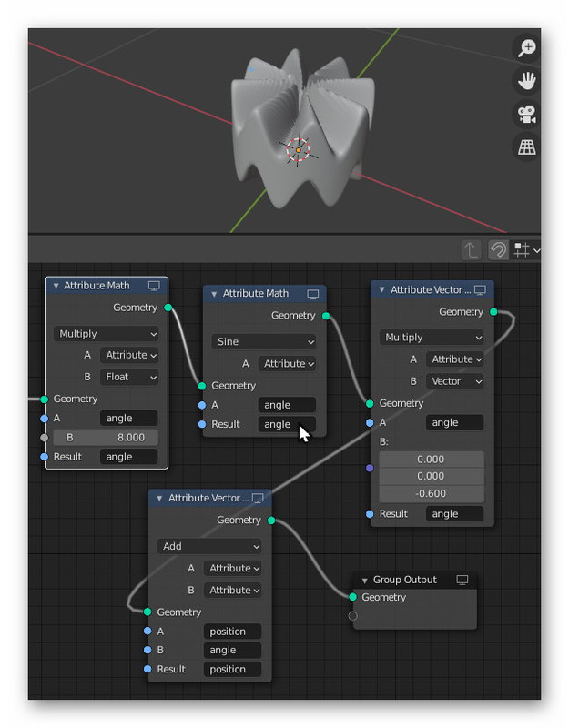Click A field 'angle' in Multiply Attribute Math
The width and height of the screenshot is (569, 728).
[129, 419]
